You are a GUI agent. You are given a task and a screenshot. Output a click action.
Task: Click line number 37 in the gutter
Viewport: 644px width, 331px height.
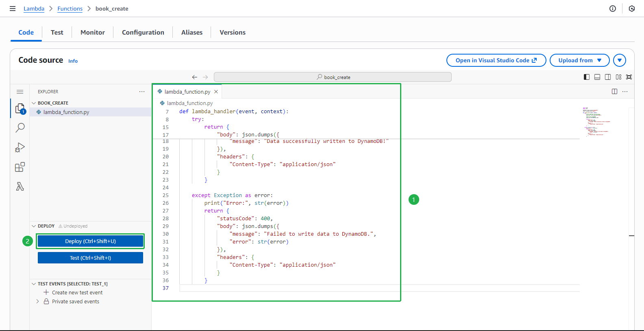(x=165, y=288)
